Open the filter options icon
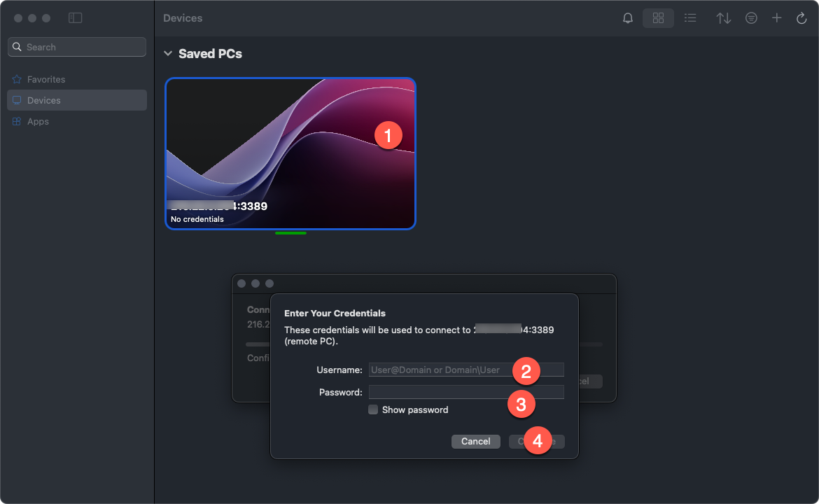Image resolution: width=819 pixels, height=504 pixels. pyautogui.click(x=751, y=18)
